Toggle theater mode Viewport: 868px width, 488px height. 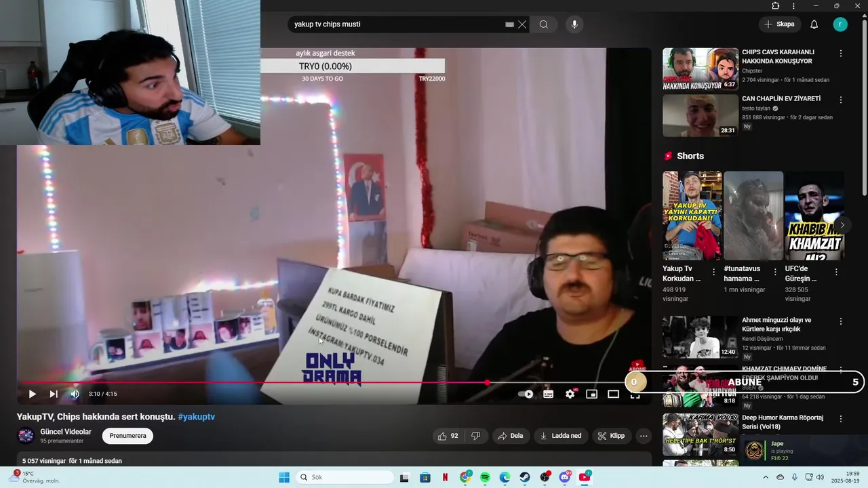tap(613, 394)
